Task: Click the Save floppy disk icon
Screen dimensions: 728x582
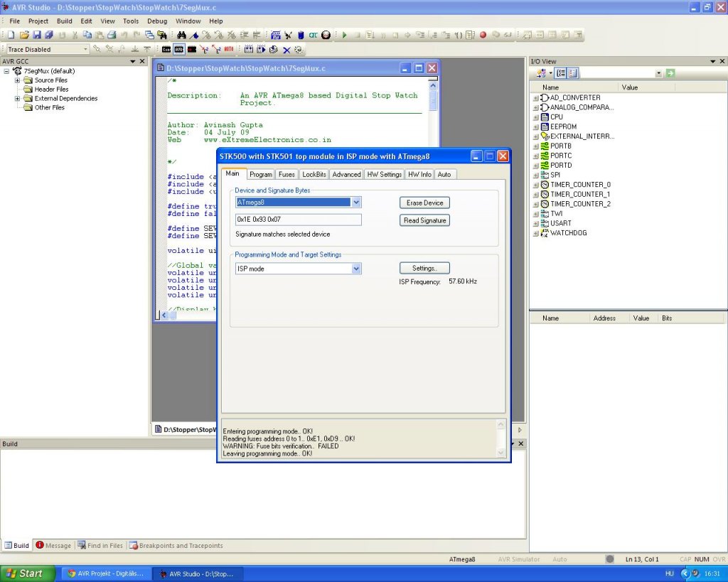Action: point(37,35)
